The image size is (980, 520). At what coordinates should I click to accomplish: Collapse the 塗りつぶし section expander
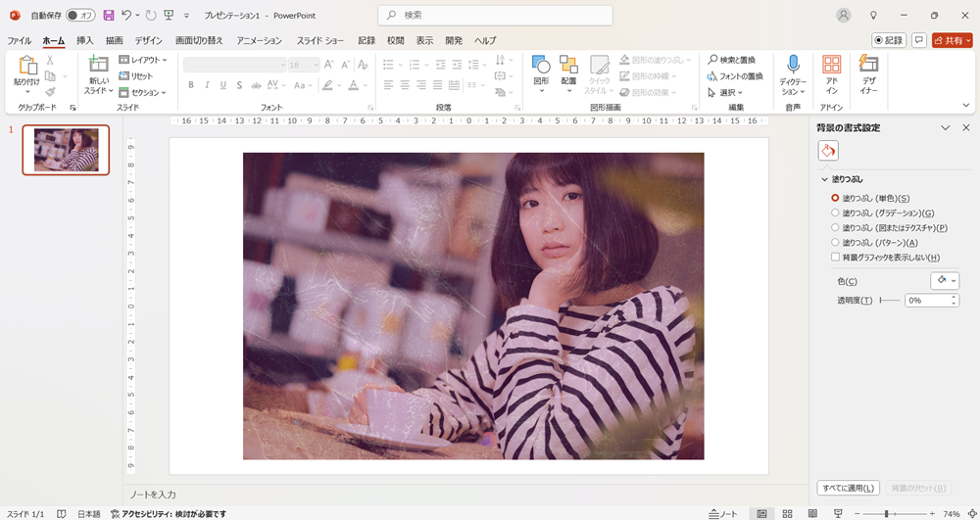(824, 180)
